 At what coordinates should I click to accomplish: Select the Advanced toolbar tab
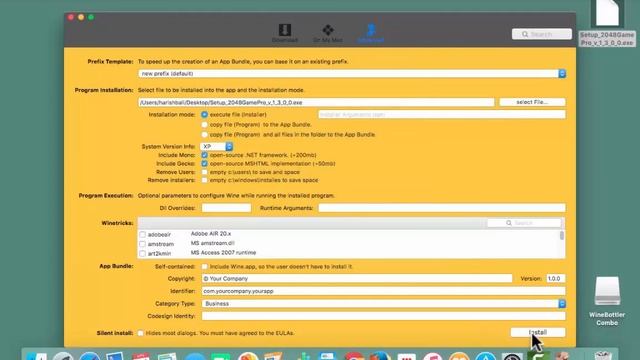(371, 33)
